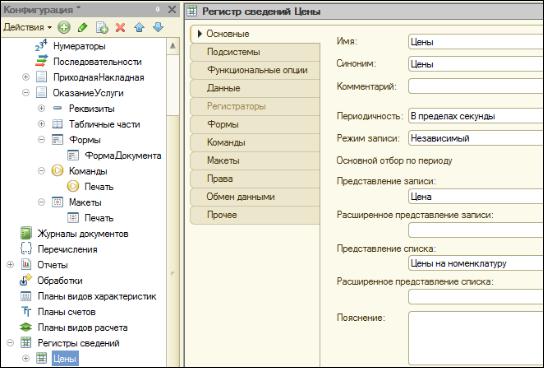Click the Периодичность combo field
Image resolution: width=544 pixels, height=368 pixels.
pyautogui.click(x=476, y=116)
